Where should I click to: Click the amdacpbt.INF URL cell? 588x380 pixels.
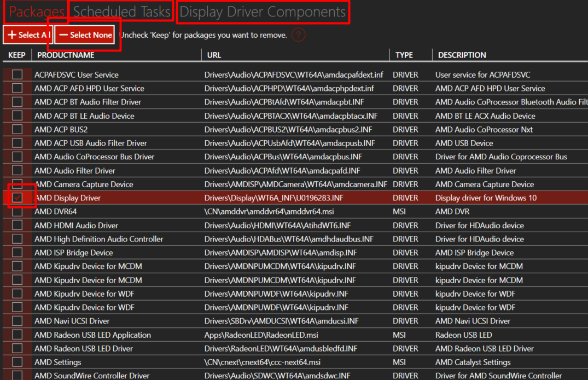point(284,102)
